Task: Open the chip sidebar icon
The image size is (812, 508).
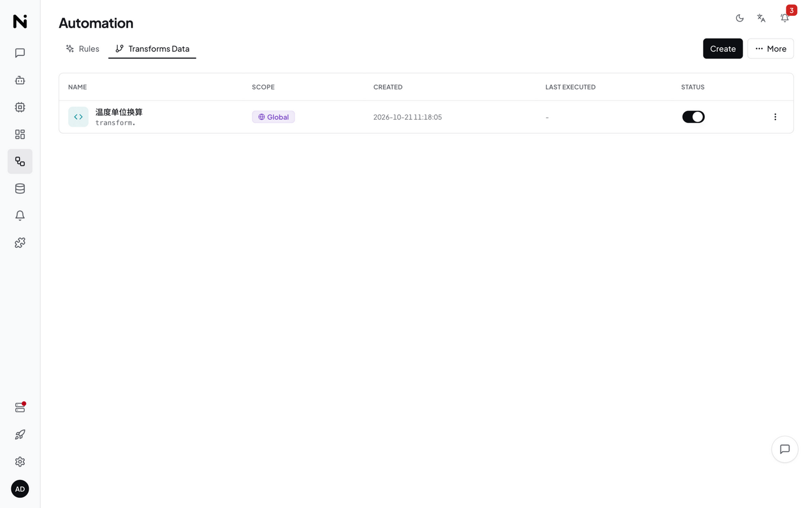Action: [20, 107]
